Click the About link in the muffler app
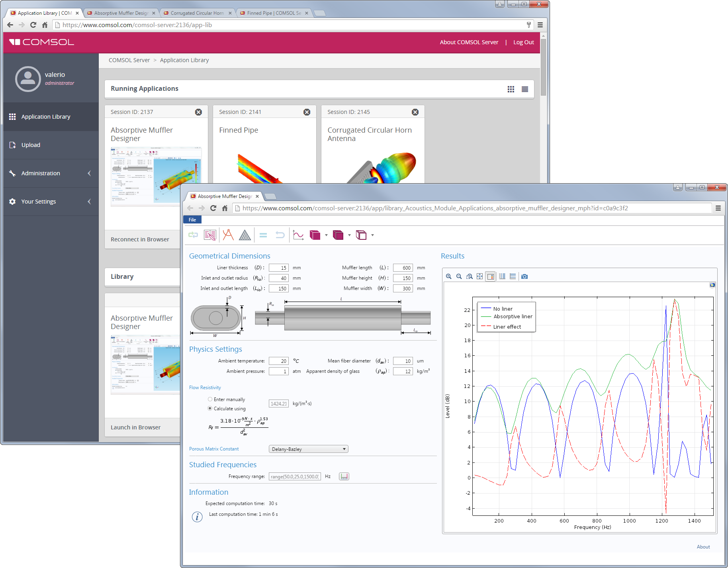This screenshot has height=568, width=728. [x=703, y=547]
